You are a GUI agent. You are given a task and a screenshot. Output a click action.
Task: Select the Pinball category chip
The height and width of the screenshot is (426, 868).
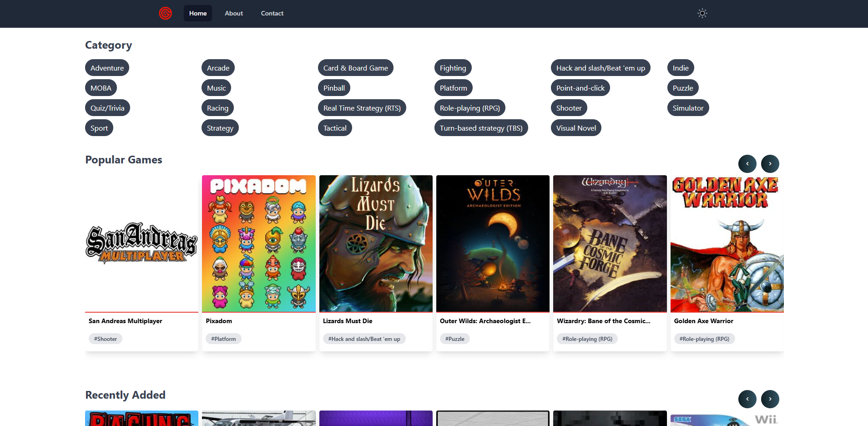coord(334,88)
